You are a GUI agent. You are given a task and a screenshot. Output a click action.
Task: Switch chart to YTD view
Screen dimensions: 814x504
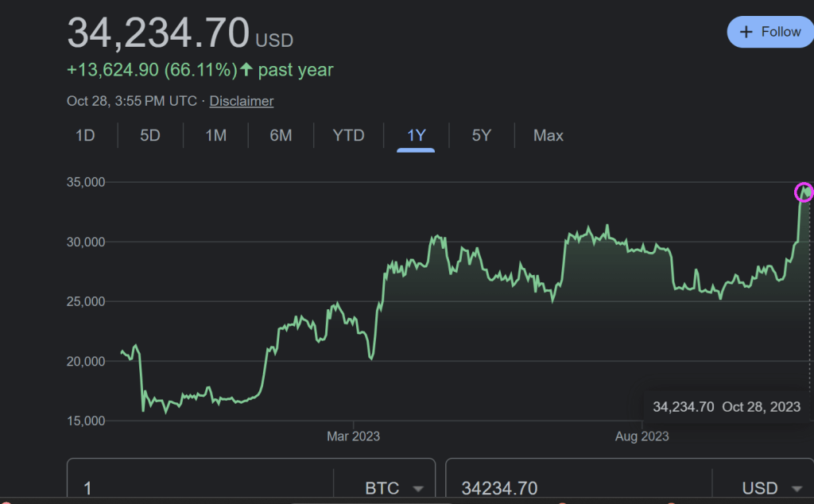[x=348, y=136]
